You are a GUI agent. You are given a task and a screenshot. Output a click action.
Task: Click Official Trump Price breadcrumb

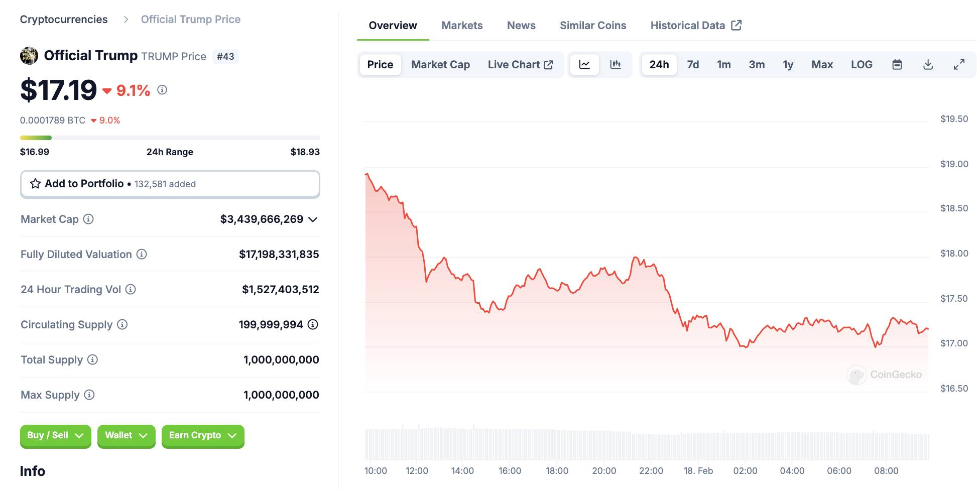point(191,19)
